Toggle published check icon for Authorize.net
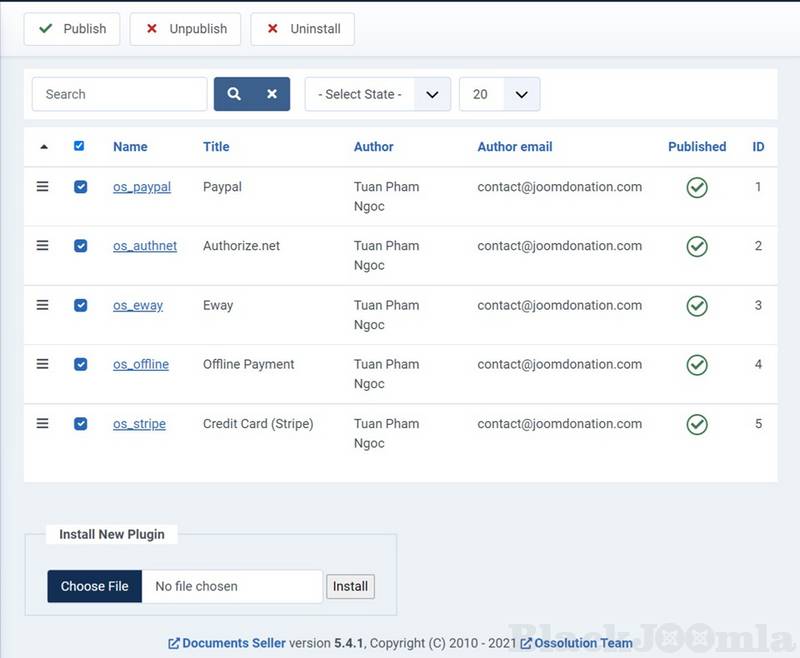 697,246
